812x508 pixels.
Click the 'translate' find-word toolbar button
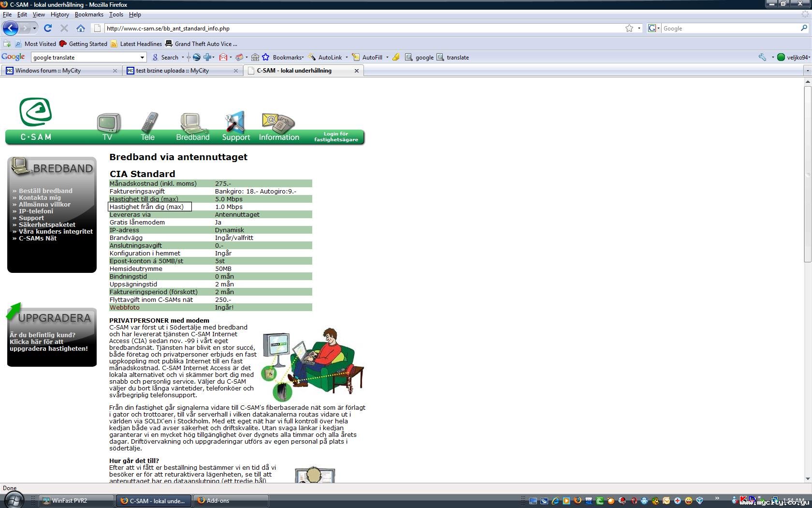[453, 57]
